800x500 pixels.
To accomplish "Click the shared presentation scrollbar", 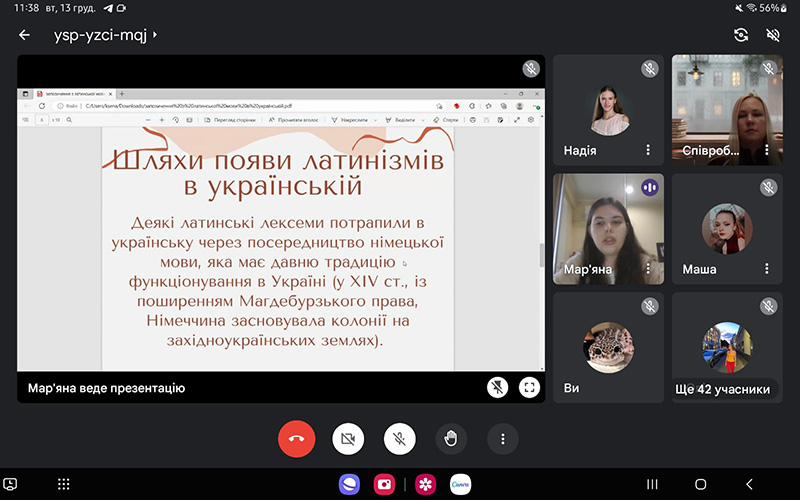I will 542,255.
